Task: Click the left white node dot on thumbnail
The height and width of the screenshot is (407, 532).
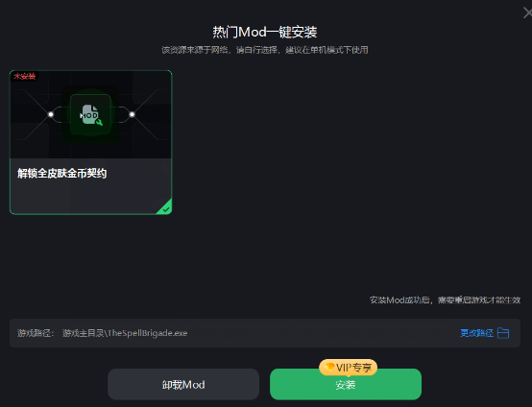Action: click(x=51, y=114)
